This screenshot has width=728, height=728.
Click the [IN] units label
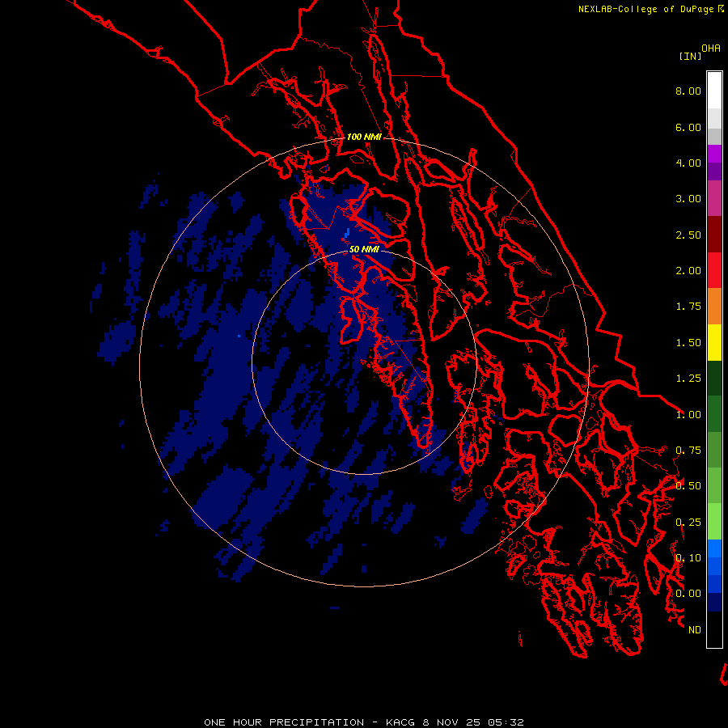690,56
